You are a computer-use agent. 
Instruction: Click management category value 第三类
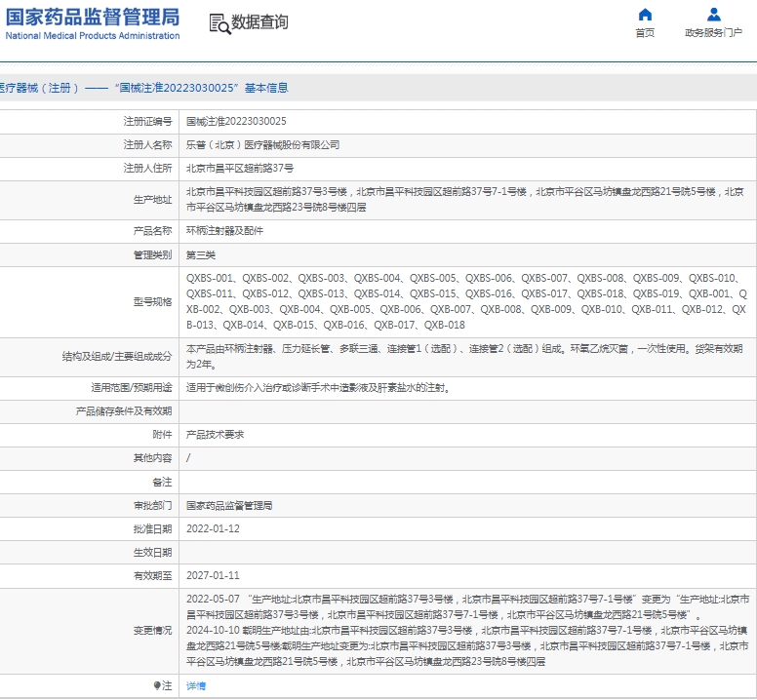(201, 254)
